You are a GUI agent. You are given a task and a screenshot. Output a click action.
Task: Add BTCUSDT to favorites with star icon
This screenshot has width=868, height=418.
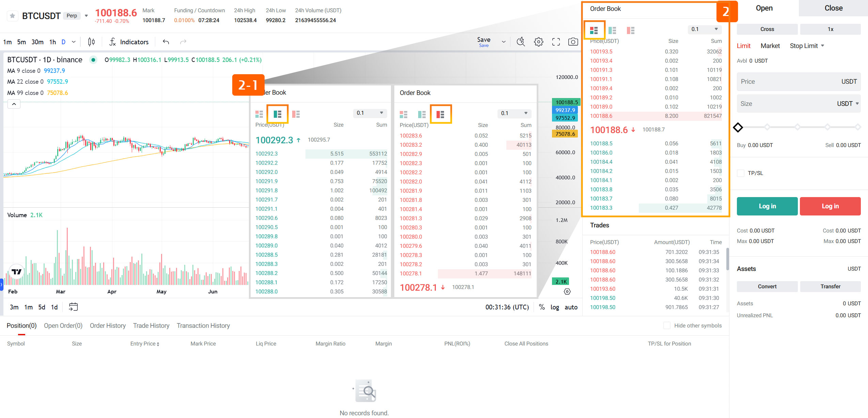click(13, 16)
